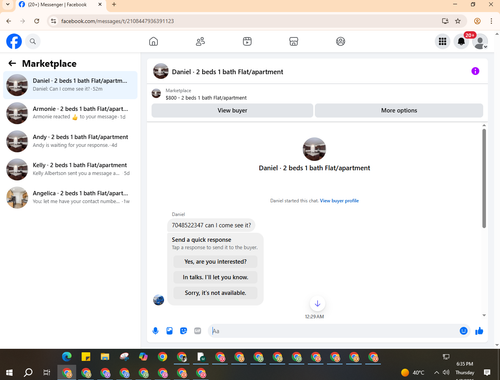Open Sticky Notes from the taskbar
Screen dimensions: 500x380
tap(86, 357)
